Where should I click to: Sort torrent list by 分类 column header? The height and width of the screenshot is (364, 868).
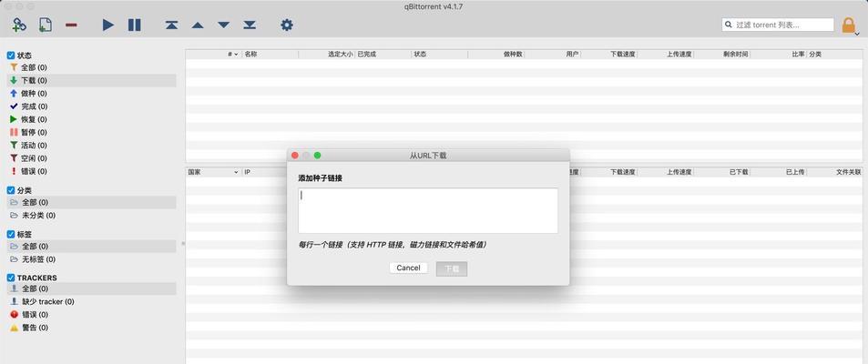point(835,55)
